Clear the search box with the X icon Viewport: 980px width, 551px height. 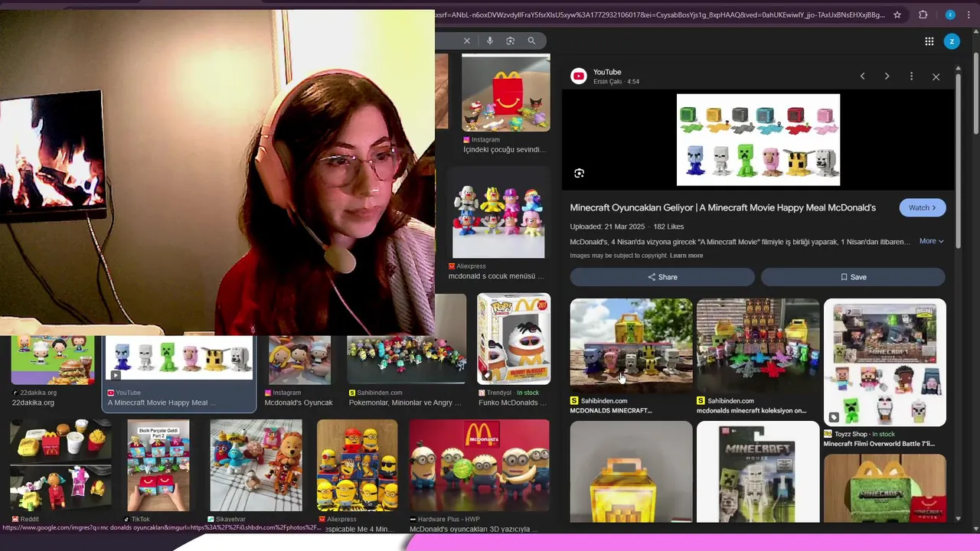click(466, 41)
